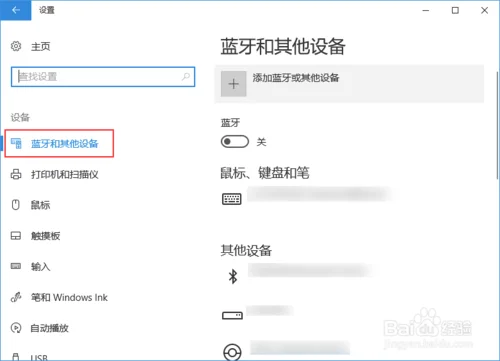Go to 主页 settings home

(40, 46)
